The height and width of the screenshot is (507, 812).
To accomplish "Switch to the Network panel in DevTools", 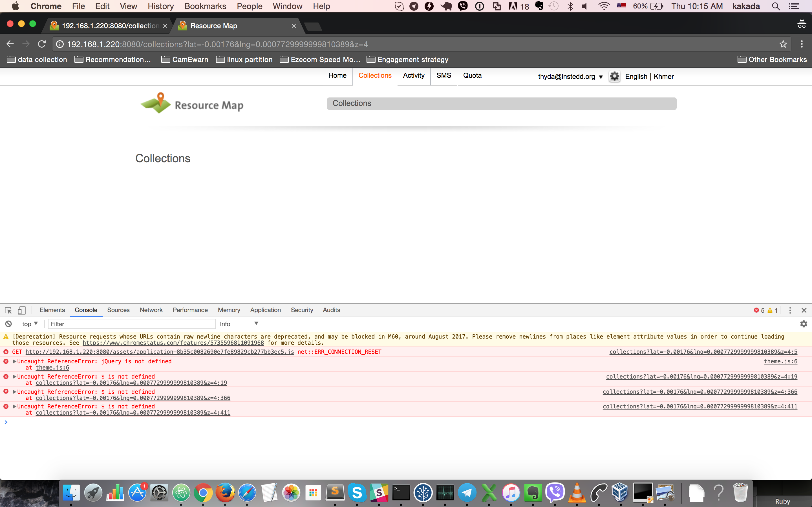I will click(151, 310).
